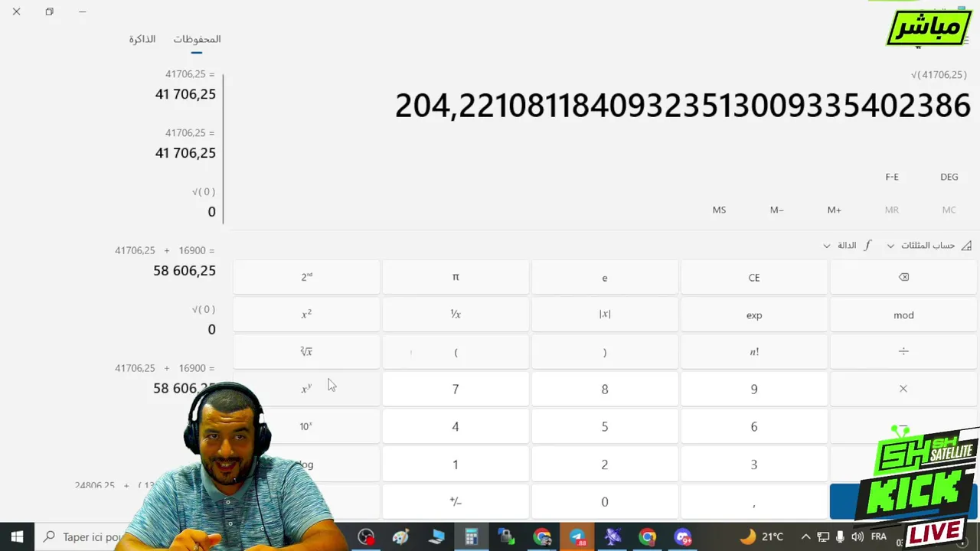980x551 pixels.
Task: Open the Chrome icon left of Telegram
Action: (542, 537)
